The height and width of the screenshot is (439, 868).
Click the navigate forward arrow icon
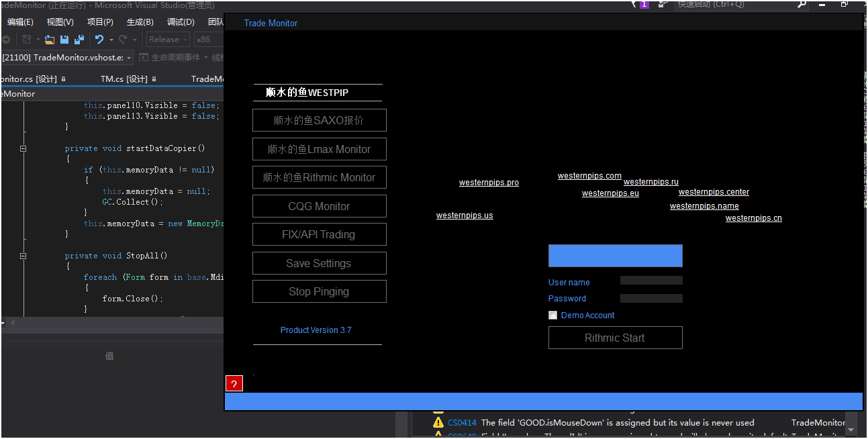pyautogui.click(x=5, y=40)
